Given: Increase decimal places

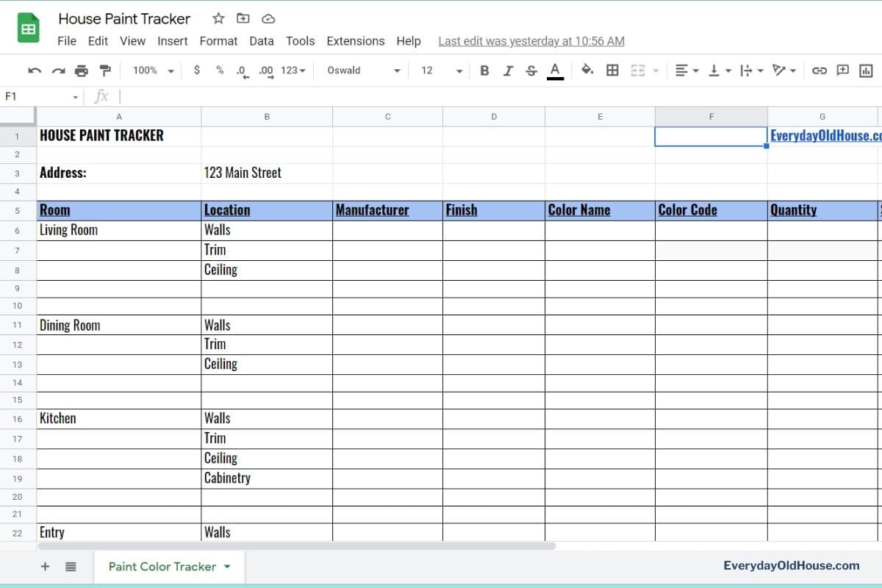Looking at the screenshot, I should [266, 71].
